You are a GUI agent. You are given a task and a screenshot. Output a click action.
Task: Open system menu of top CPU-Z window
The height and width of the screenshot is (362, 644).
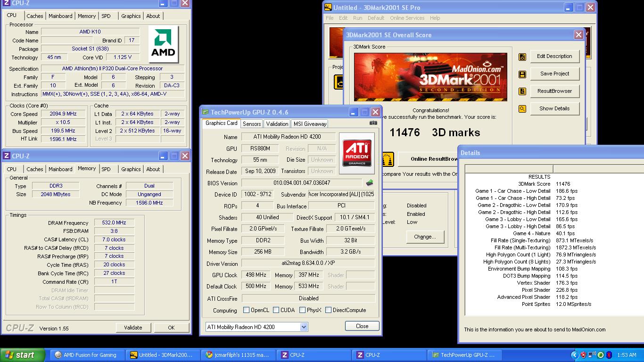click(6, 3)
